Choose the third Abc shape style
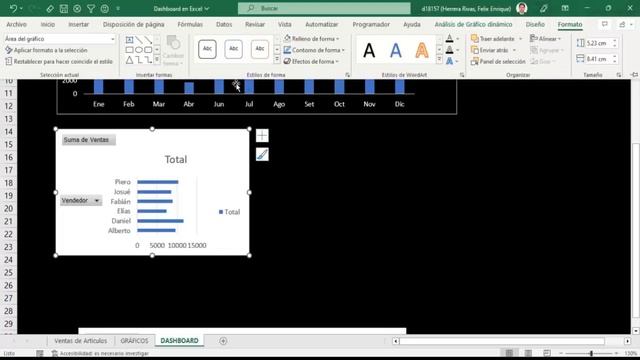This screenshot has width=640, height=360. point(260,49)
